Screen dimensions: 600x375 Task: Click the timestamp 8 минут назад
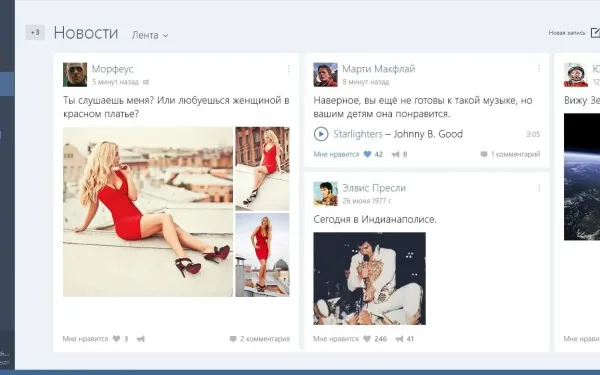click(x=365, y=82)
